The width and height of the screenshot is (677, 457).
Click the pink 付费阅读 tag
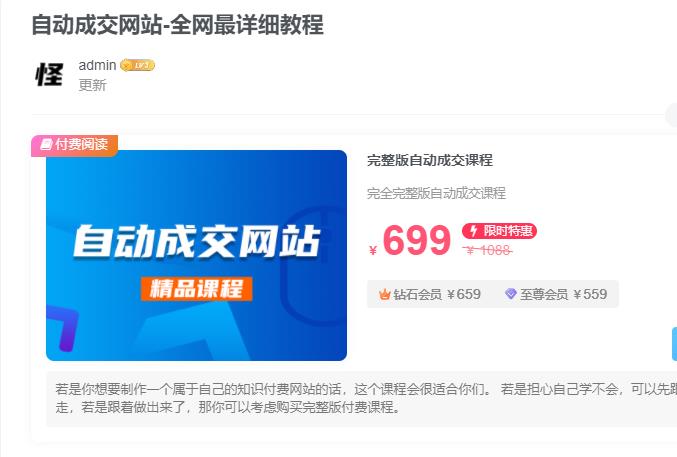coord(74,145)
